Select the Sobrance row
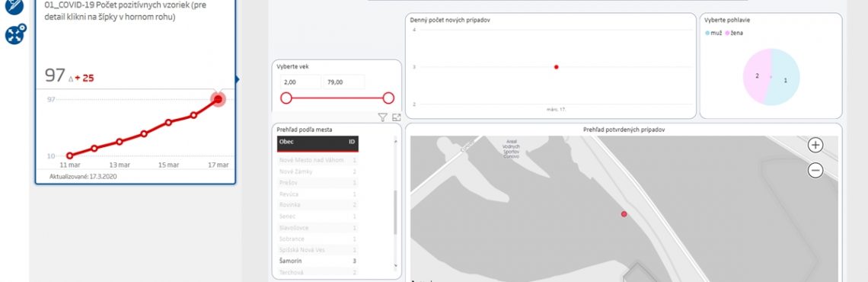The width and height of the screenshot is (868, 282). click(x=318, y=239)
